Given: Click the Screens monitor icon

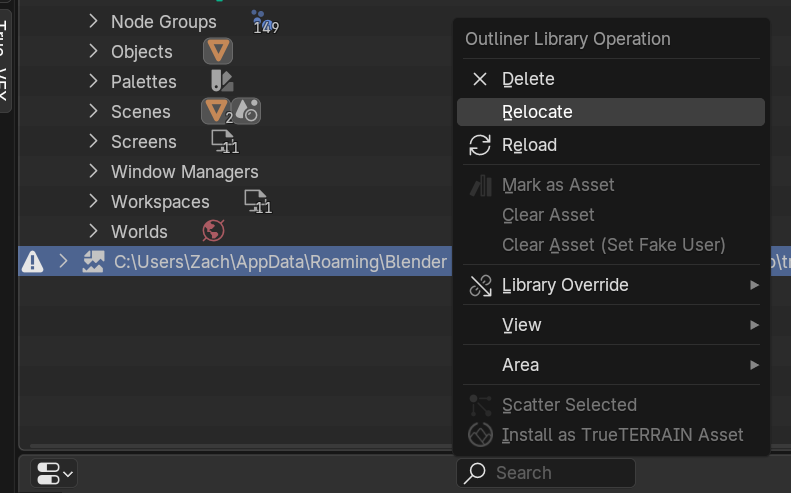Looking at the screenshot, I should click(x=222, y=141).
